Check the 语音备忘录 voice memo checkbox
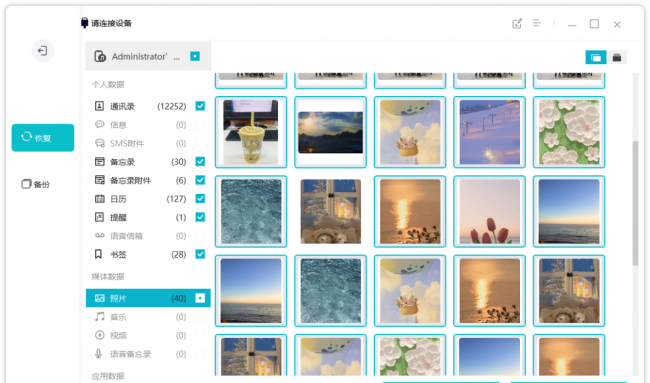650x383 pixels. [200, 354]
